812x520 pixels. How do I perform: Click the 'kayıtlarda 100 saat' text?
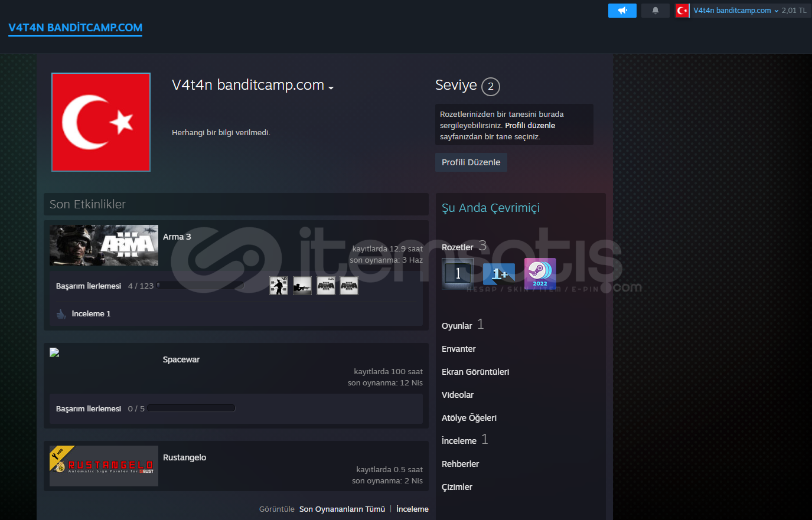(x=388, y=372)
